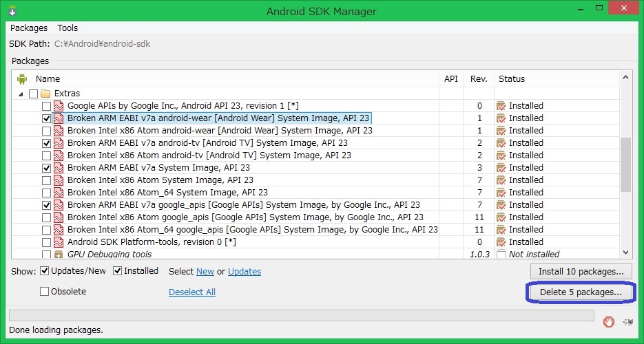644x344 pixels.
Task: Check the Intel x86 Atom_64 System Image checkbox
Action: (46, 193)
